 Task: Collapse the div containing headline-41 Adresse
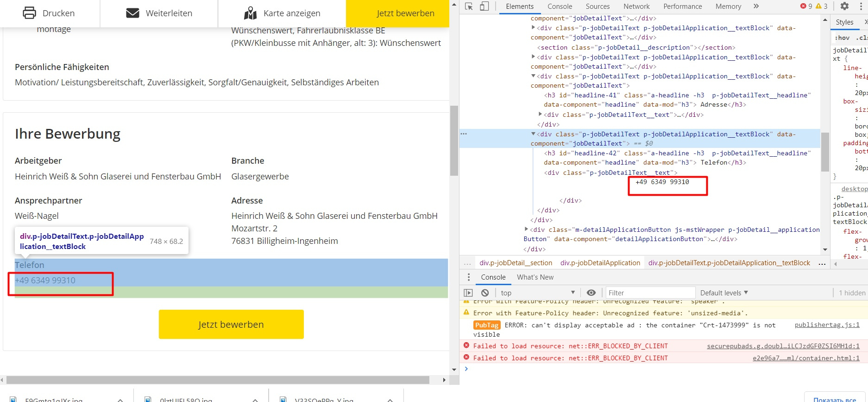533,76
